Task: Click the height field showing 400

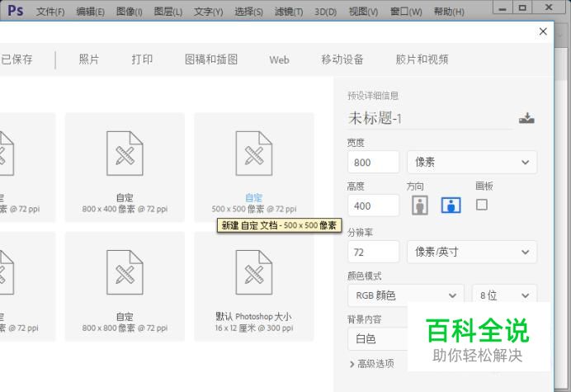Action: (373, 205)
